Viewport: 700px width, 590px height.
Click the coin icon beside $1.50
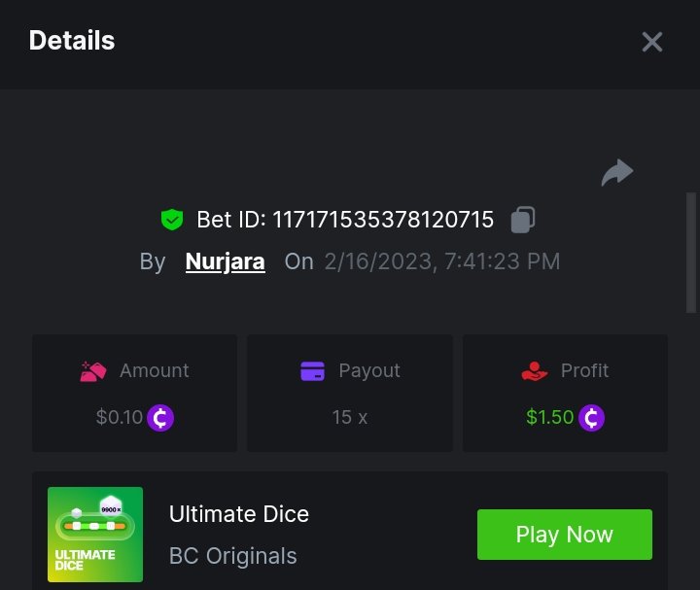591,418
